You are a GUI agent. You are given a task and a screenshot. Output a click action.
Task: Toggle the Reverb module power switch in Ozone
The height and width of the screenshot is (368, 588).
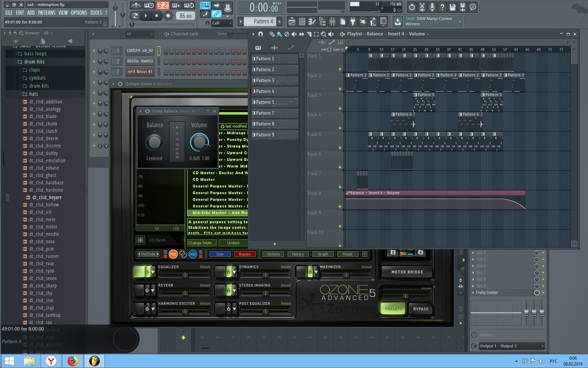(147, 290)
